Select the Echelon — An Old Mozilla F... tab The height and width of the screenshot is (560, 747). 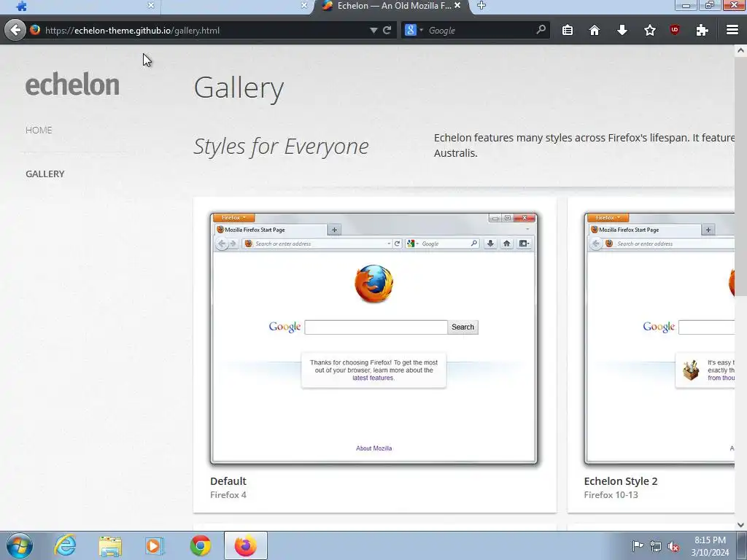394,6
